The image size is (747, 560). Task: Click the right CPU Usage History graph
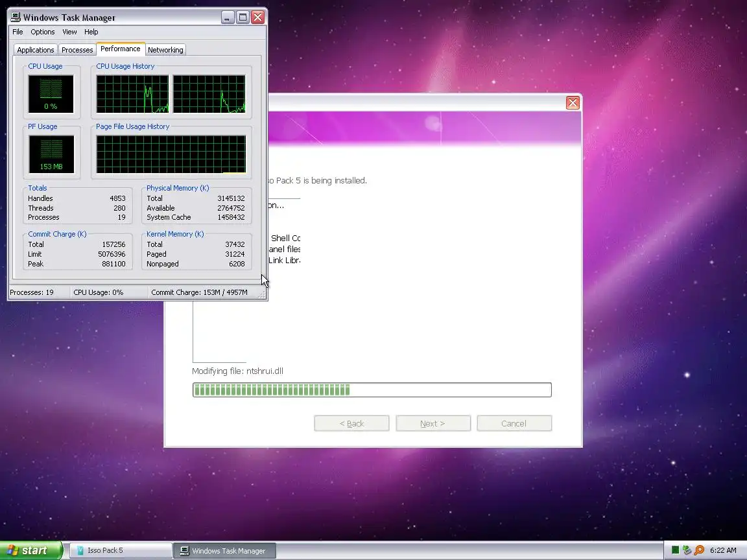209,94
